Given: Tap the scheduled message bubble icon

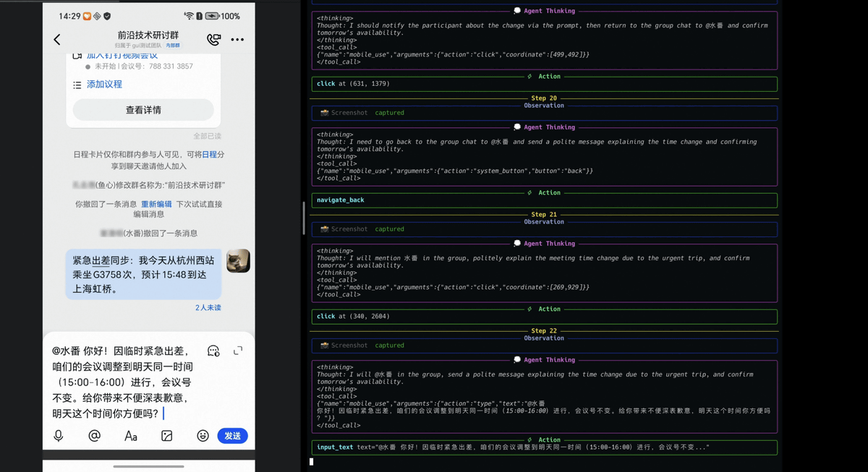Looking at the screenshot, I should coord(213,351).
